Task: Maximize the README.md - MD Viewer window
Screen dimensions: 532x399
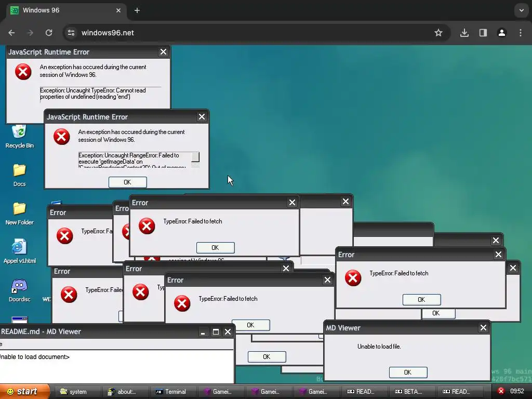Action: click(216, 332)
